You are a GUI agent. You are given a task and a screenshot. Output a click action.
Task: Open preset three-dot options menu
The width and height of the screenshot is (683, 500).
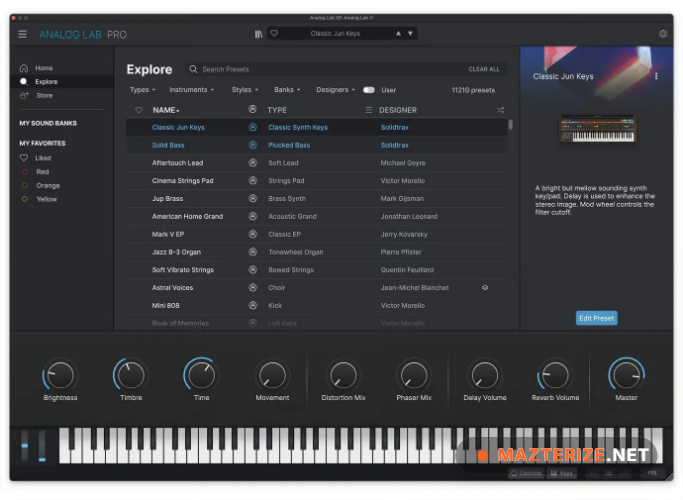coord(656,76)
